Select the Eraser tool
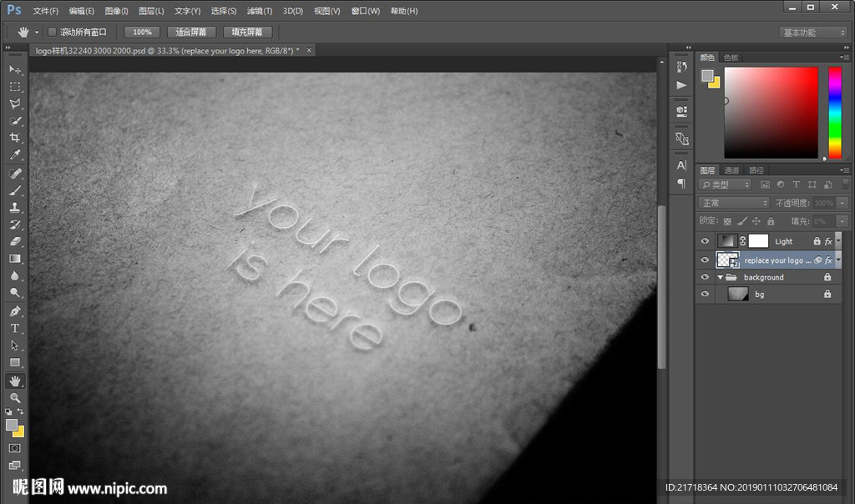 coord(15,241)
